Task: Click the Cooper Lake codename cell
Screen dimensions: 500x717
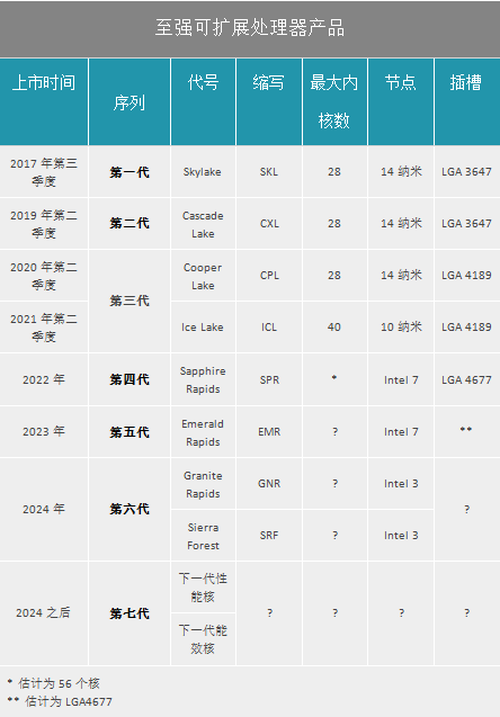Action: 203,276
